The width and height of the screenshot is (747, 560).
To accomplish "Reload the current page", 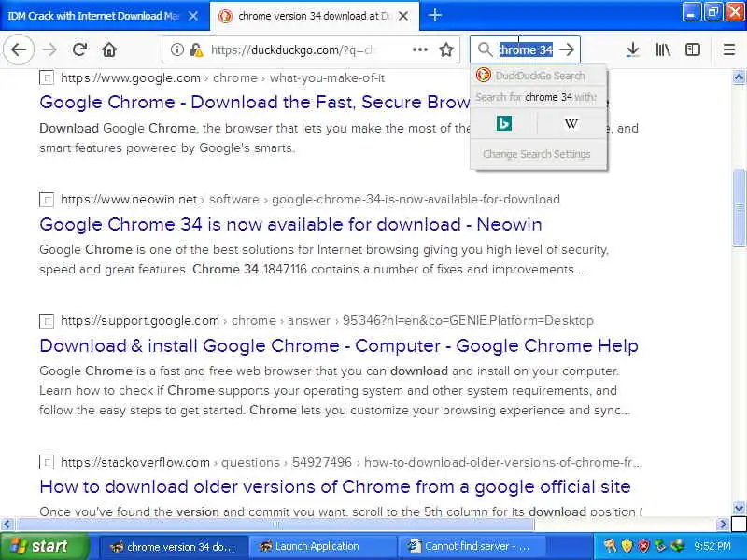I will (x=79, y=49).
